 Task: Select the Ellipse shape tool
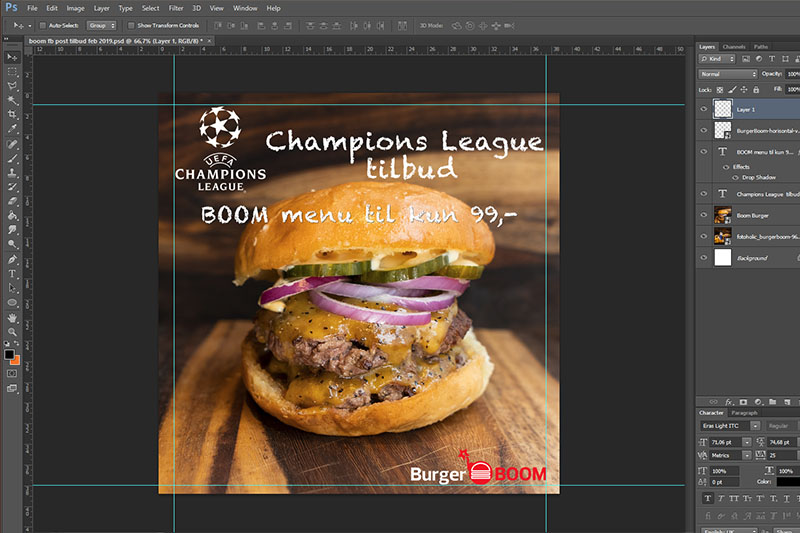point(12,302)
